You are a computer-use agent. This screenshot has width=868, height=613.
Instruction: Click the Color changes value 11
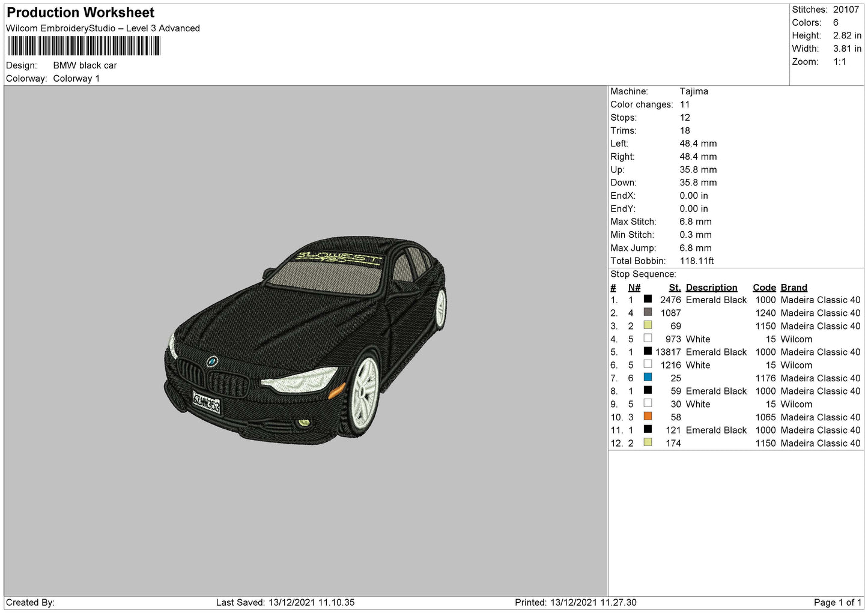click(685, 104)
